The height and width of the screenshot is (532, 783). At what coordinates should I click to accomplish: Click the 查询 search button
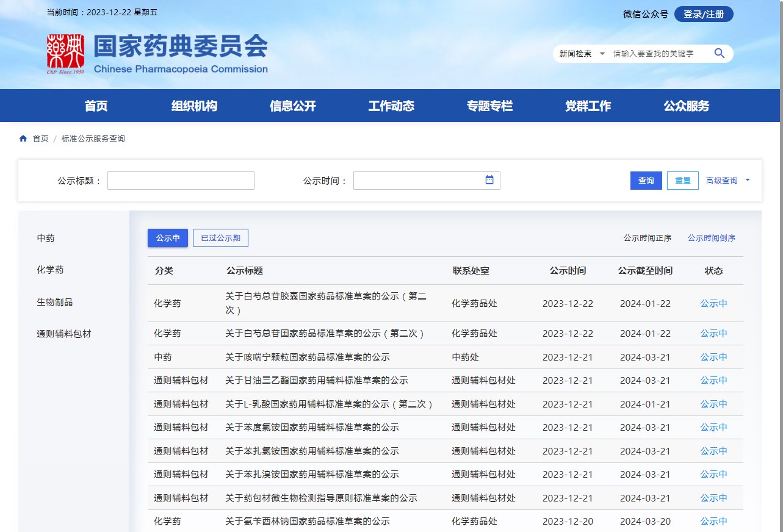[x=646, y=181]
